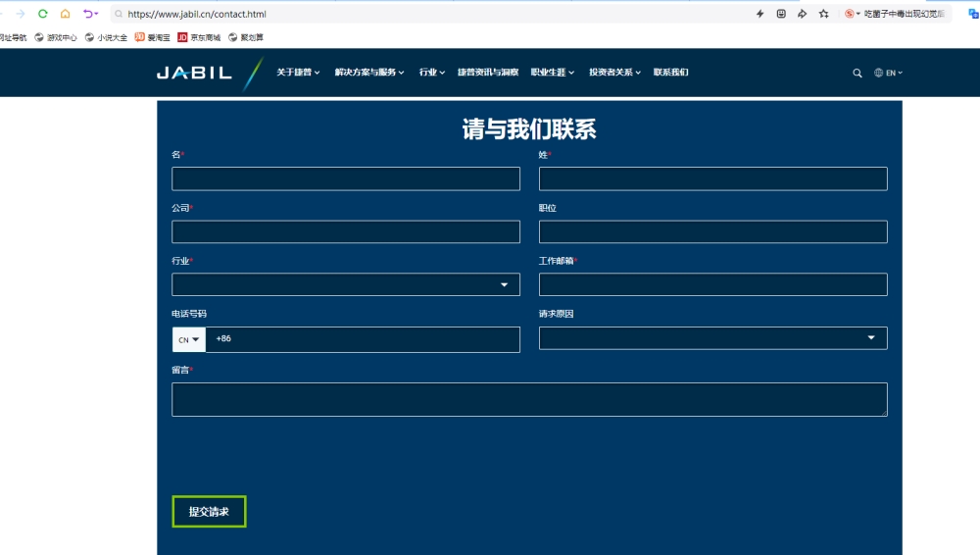Click the address bar URL

tap(197, 14)
